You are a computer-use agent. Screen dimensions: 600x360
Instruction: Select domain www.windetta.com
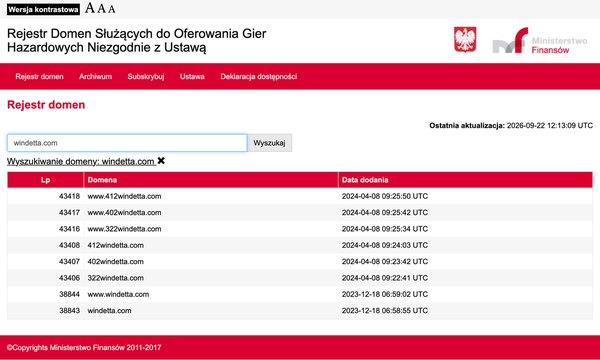pos(118,295)
